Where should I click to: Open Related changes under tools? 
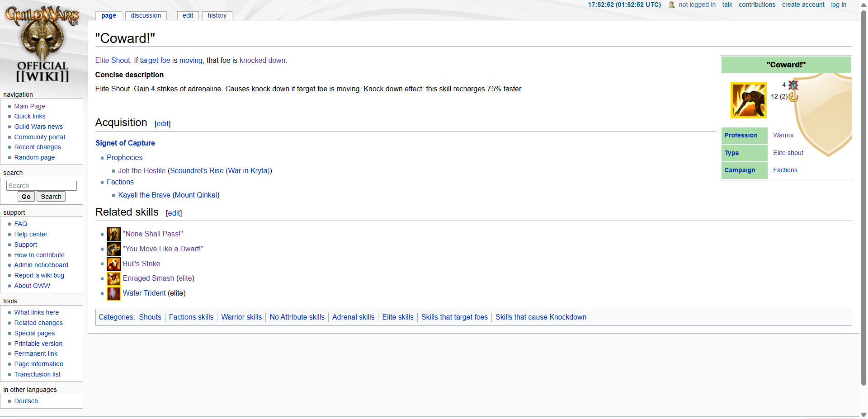pos(38,323)
